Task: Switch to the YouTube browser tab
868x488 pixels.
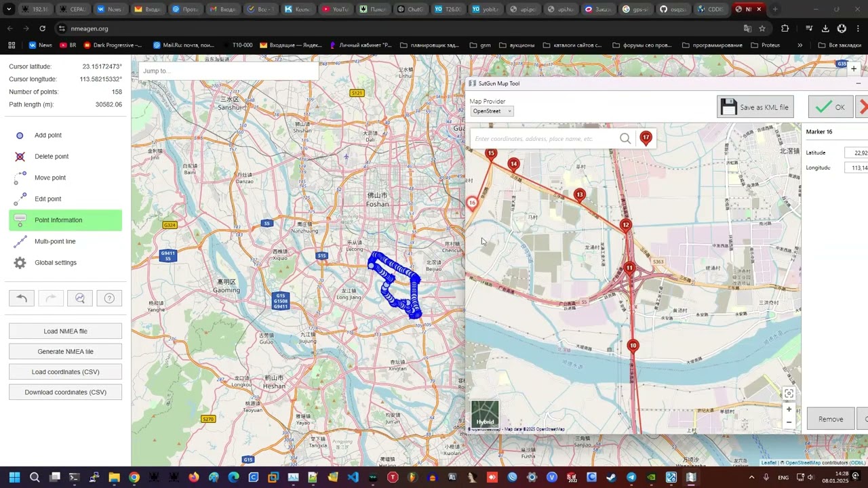Action: 334,9
